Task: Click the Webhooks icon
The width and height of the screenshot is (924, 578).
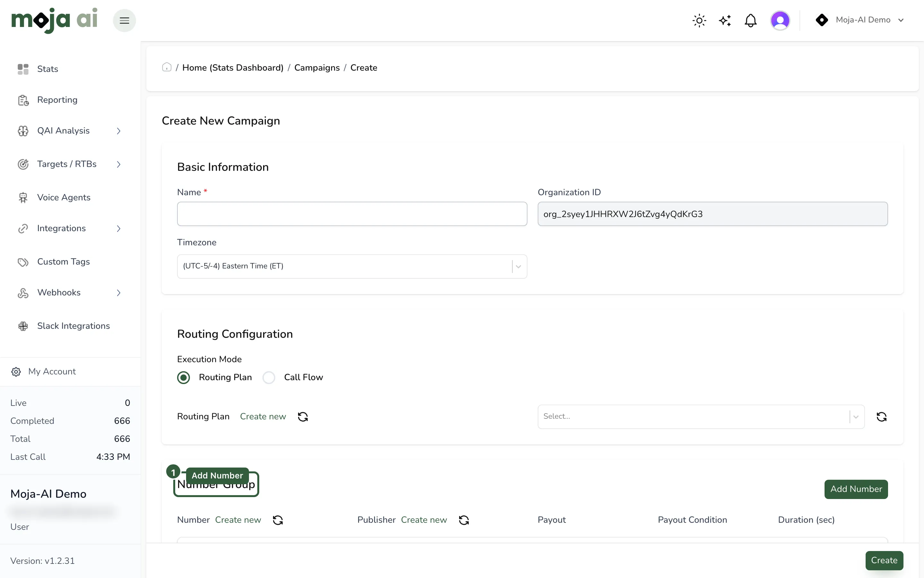Action: (x=23, y=293)
